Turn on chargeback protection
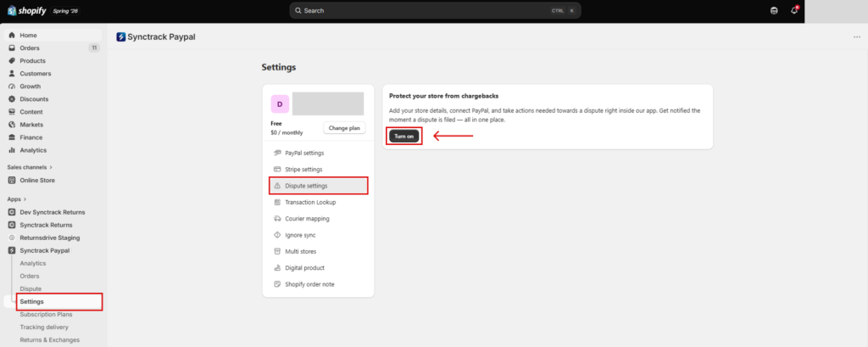868x347 pixels. pyautogui.click(x=404, y=137)
